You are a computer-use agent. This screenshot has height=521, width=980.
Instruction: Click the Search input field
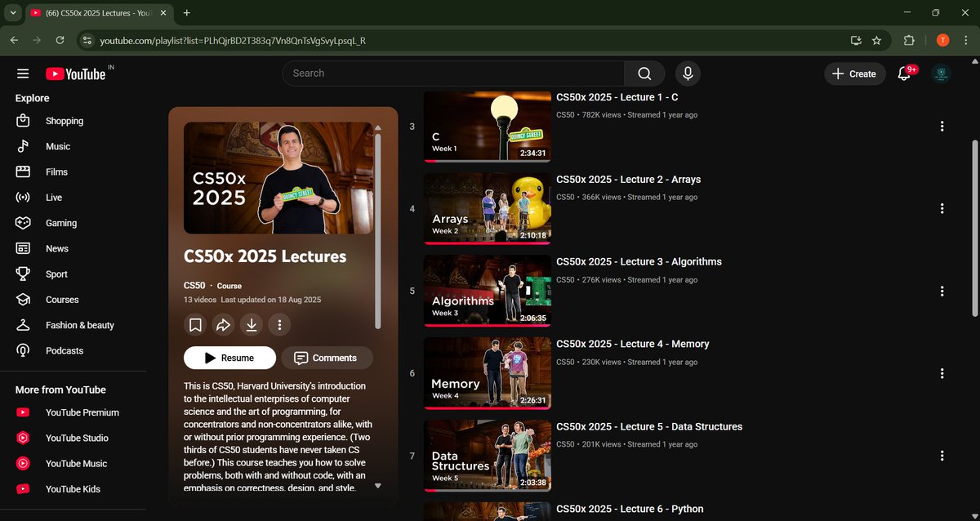(x=453, y=73)
